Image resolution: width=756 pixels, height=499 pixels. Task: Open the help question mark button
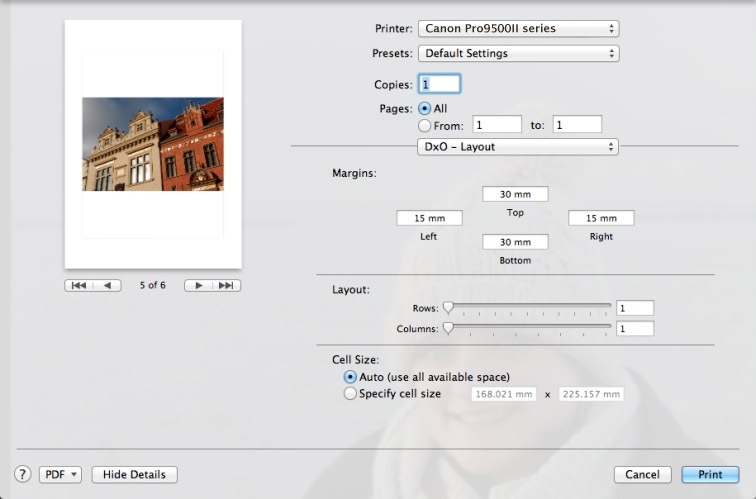pos(22,474)
